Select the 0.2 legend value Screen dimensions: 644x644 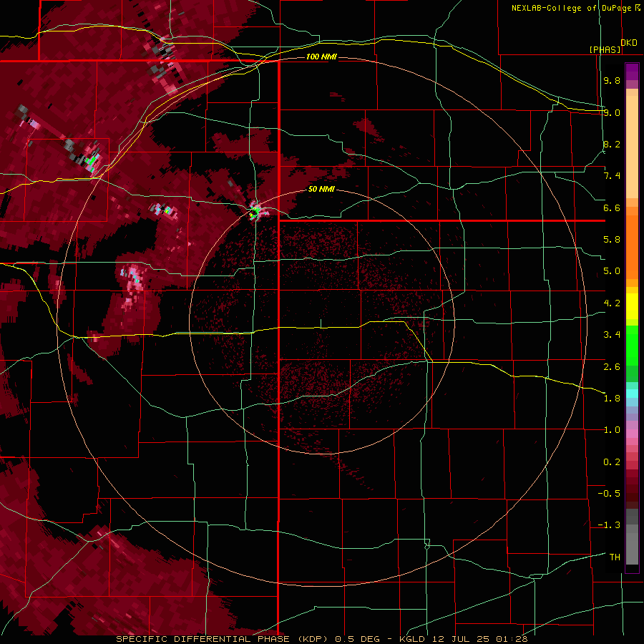click(612, 462)
